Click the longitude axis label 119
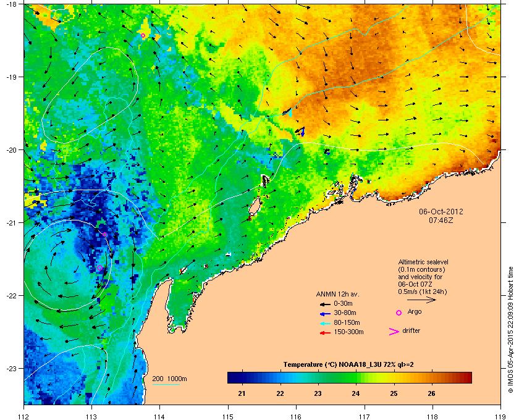The height and width of the screenshot is (420, 519). (x=500, y=416)
